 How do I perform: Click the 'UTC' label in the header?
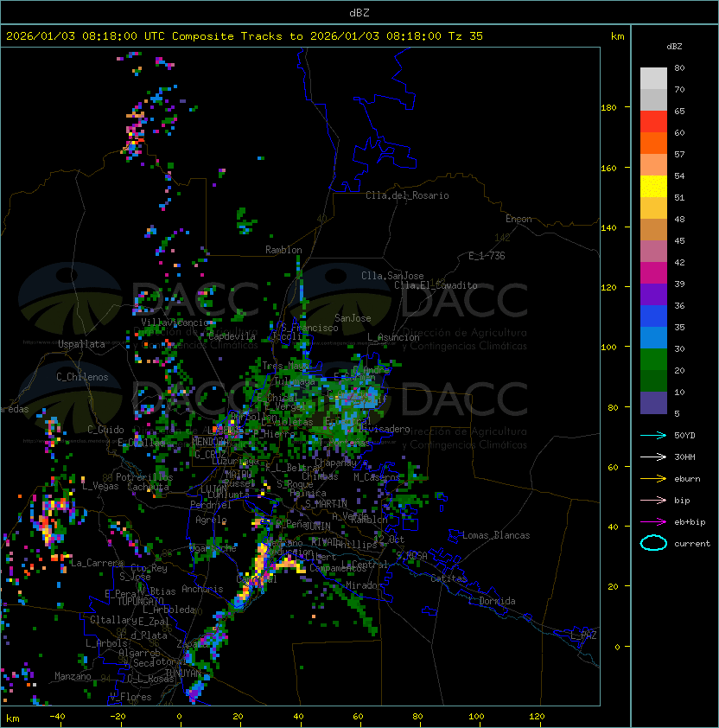(155, 35)
